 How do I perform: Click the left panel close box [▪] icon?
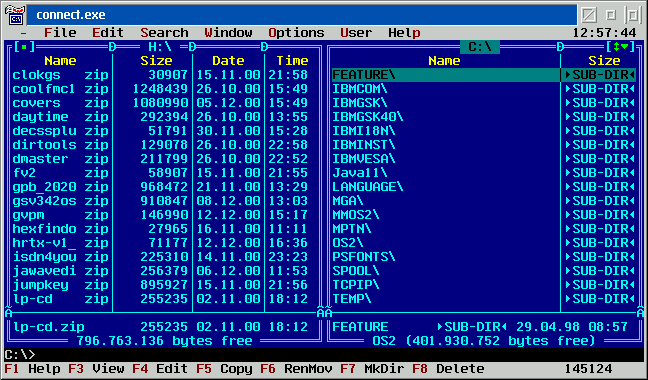(x=24, y=47)
